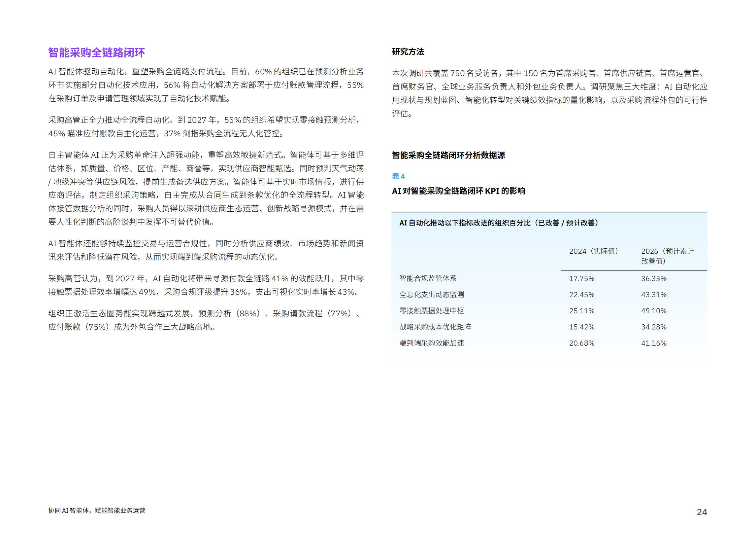
Task: Select the 智能合规监管体系 row label
Action: (428, 279)
